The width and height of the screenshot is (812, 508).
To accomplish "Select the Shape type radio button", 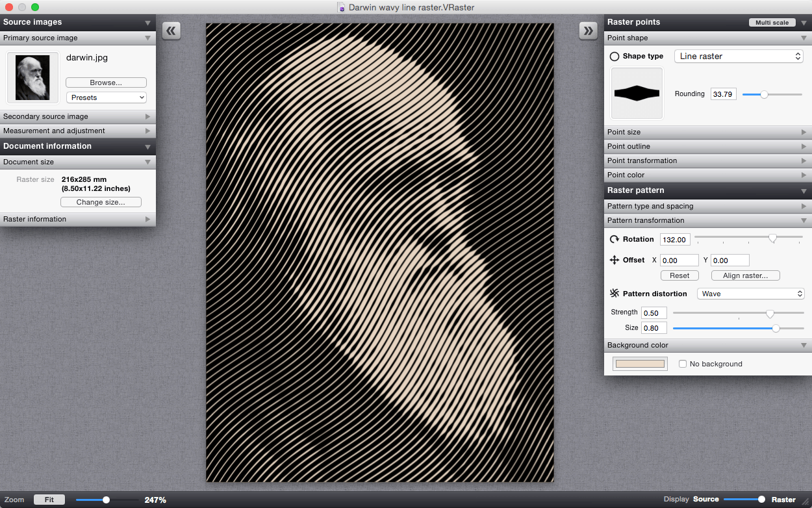I will click(614, 56).
